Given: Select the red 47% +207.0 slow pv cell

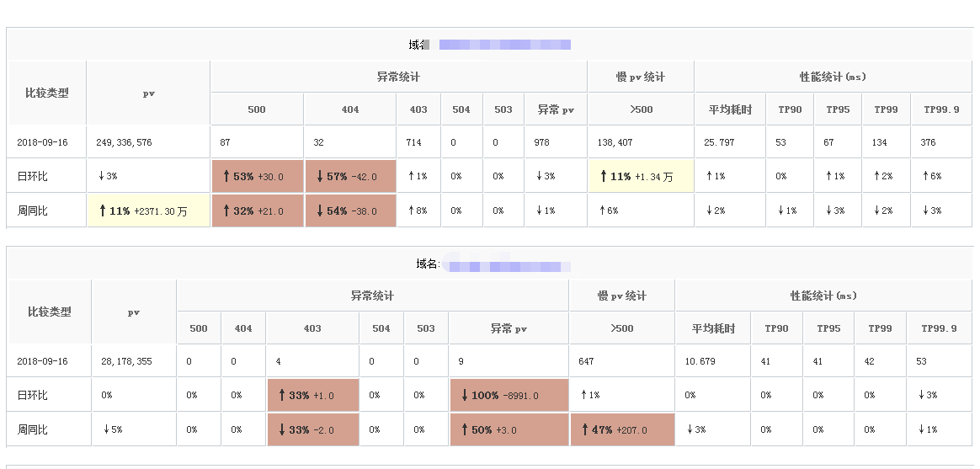Looking at the screenshot, I should (622, 429).
